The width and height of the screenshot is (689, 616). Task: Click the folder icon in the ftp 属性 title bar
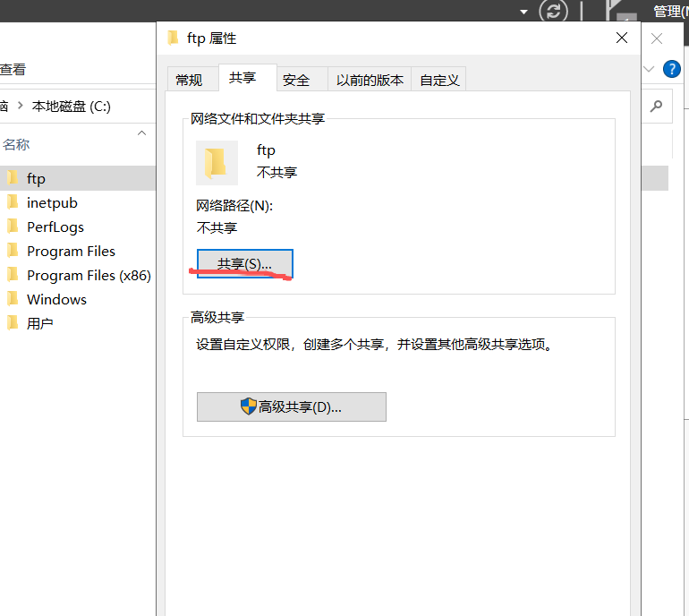click(174, 38)
